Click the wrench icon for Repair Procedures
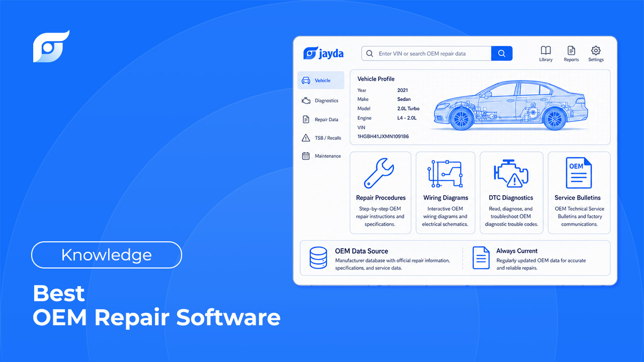Screen dimensions: 644x362 (380, 173)
